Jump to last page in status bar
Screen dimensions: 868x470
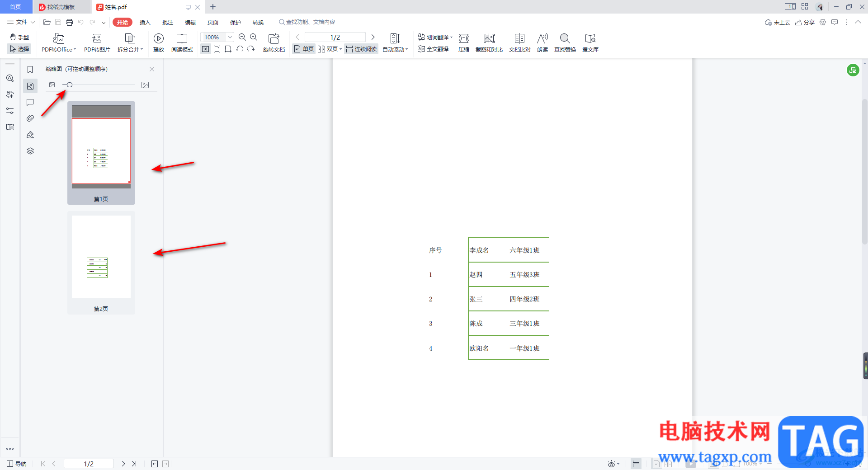134,464
